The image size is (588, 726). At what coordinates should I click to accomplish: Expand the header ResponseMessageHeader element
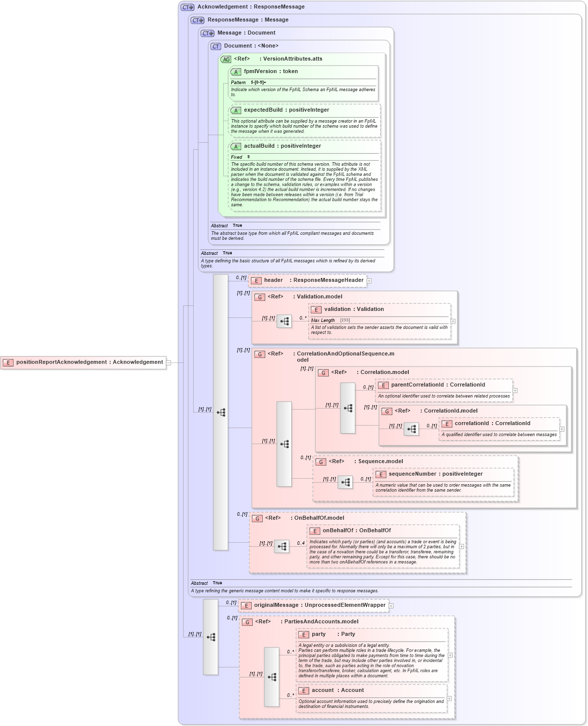coord(369,281)
